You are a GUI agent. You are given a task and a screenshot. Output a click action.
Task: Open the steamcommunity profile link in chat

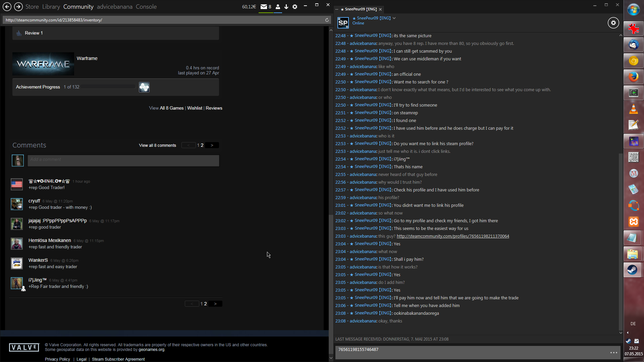click(x=452, y=236)
